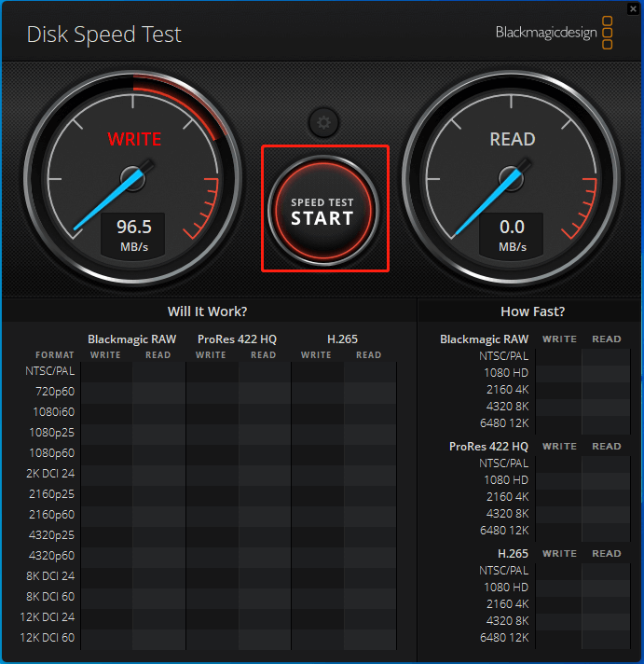Viewport: 644px width, 664px height.
Task: Click the 'How Fast?' section heading
Action: click(532, 311)
